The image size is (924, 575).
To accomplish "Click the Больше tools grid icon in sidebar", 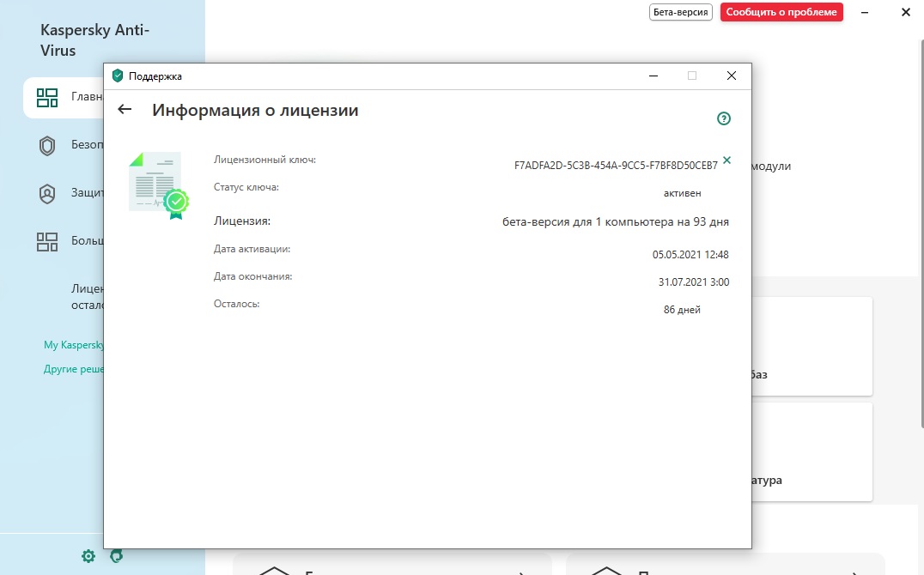I will (47, 242).
